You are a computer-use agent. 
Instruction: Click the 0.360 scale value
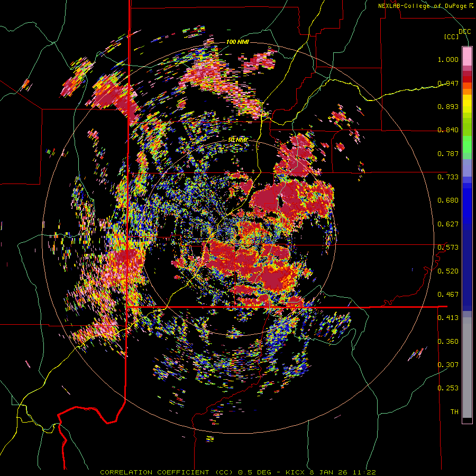tap(448, 342)
